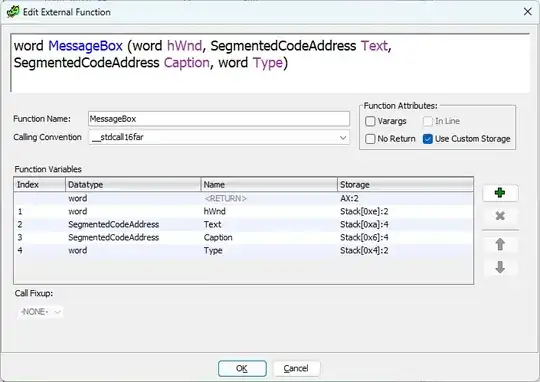Click the function signature text area
The width and height of the screenshot is (540, 382).
270,63
